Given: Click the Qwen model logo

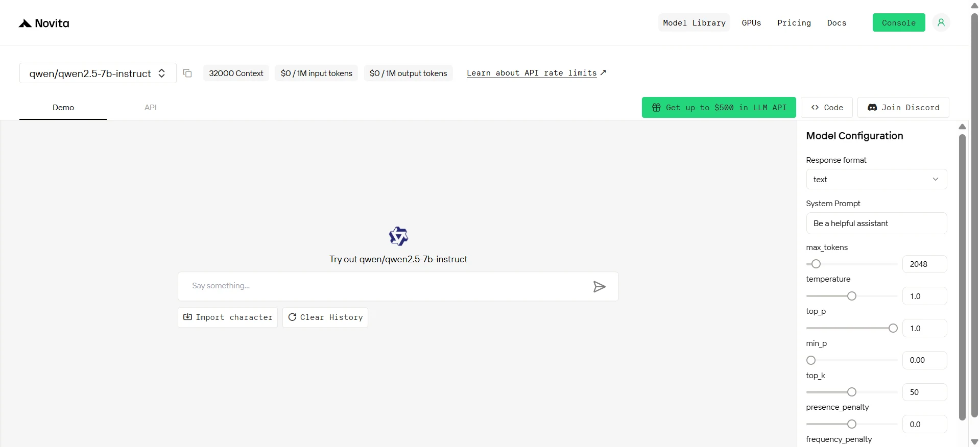Looking at the screenshot, I should click(x=398, y=236).
